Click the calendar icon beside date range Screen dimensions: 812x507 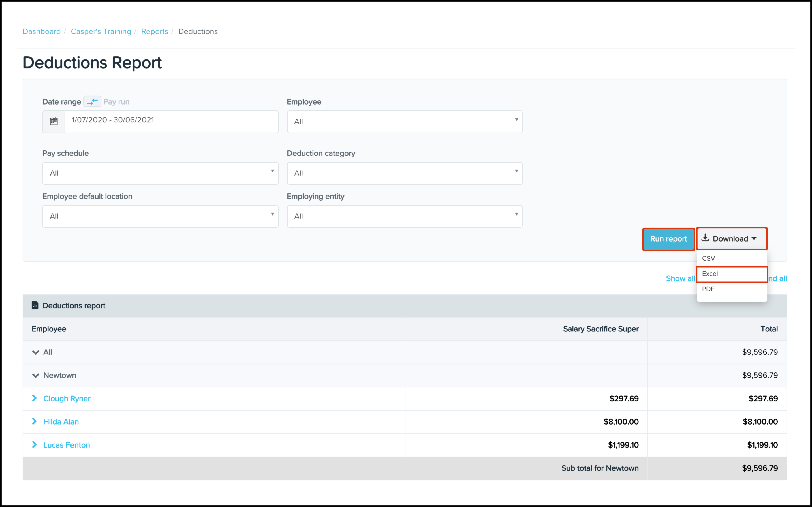(x=54, y=122)
